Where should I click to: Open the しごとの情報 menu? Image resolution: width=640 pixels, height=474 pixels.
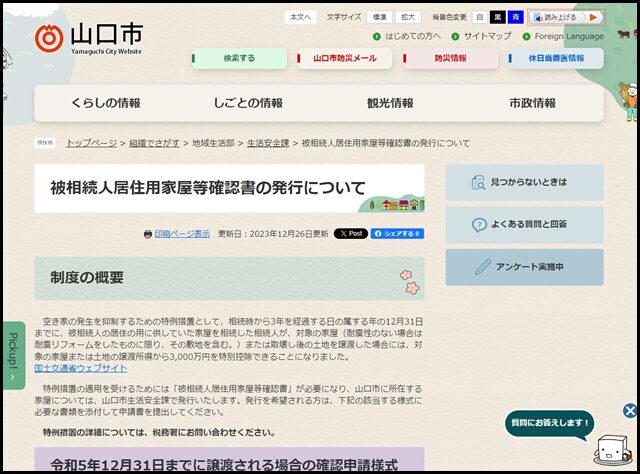(248, 103)
